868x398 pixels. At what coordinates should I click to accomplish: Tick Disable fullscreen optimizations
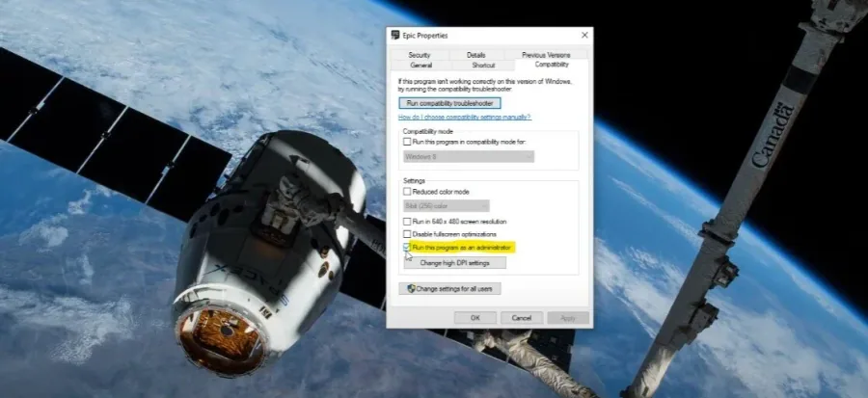[x=407, y=234]
